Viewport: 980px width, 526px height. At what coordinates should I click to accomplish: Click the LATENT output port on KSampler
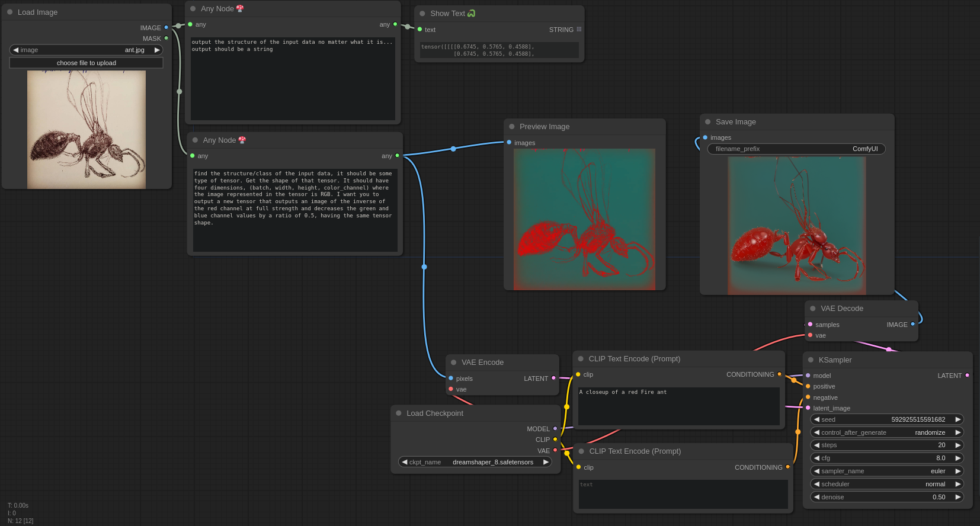pos(967,375)
